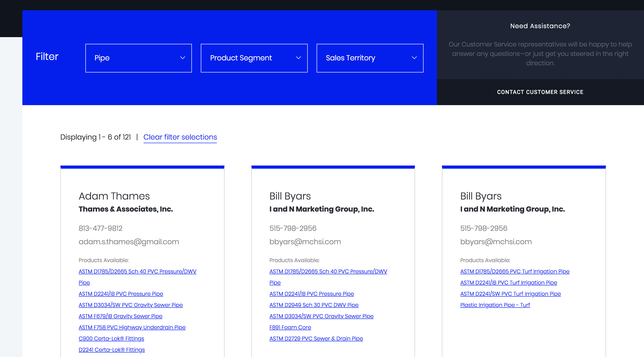
Task: Select Plastic Irrigation Pipe - Turf link
Action: tap(495, 305)
